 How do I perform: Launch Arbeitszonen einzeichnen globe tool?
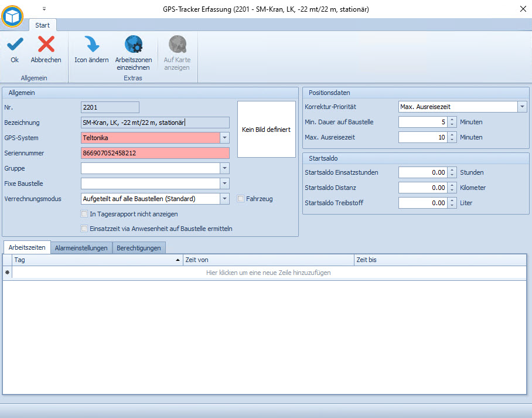click(134, 44)
